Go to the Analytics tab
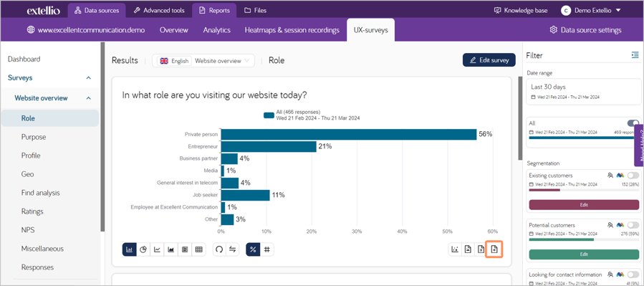Image resolution: width=644 pixels, height=286 pixels. pos(216,30)
